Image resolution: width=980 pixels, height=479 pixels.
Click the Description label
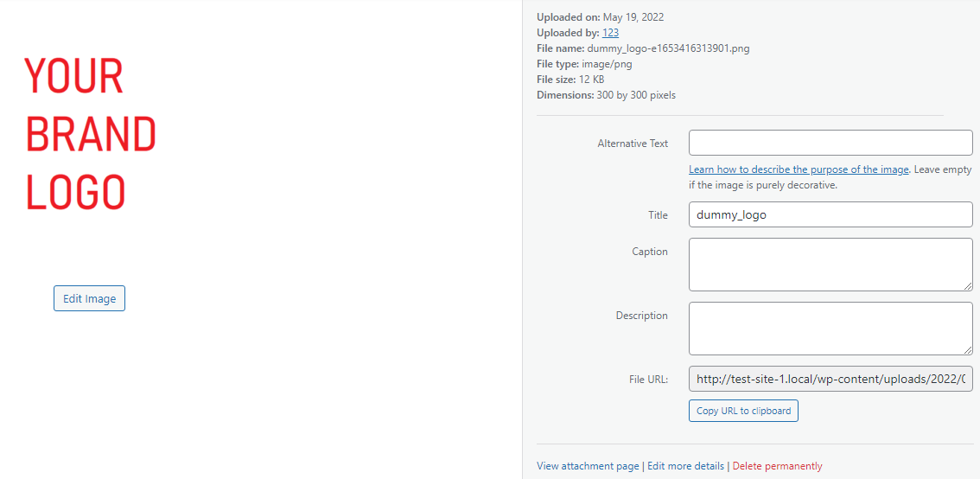tap(642, 316)
